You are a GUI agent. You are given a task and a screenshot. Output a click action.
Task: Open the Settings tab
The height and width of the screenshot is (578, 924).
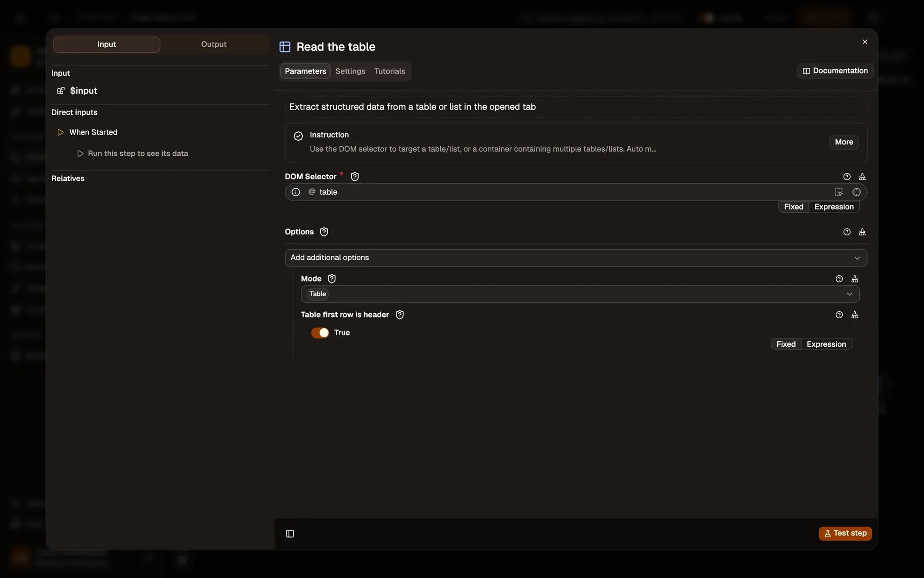[x=350, y=71]
